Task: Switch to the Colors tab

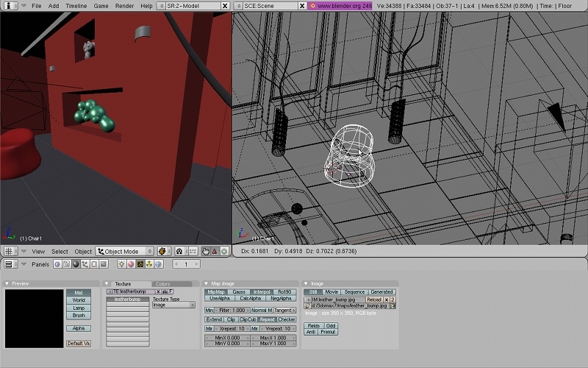Action: [162, 283]
